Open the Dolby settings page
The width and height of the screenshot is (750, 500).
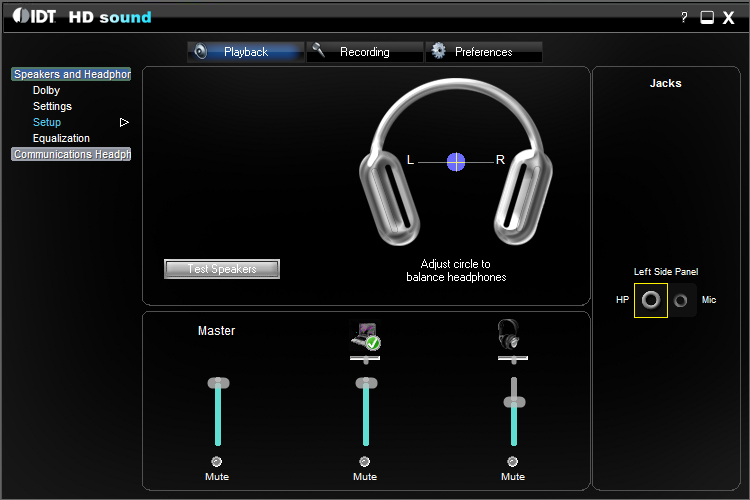pyautogui.click(x=46, y=90)
